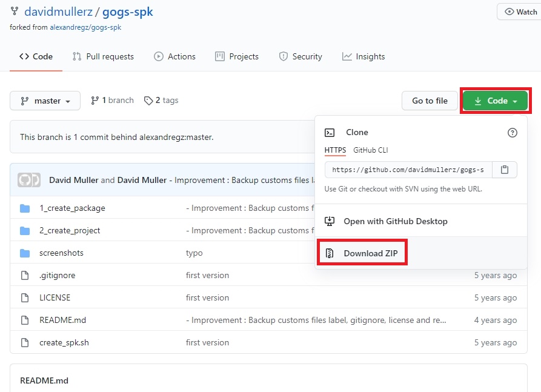The height and width of the screenshot is (392, 541).
Task: Click the '1 commit behind alexandregz:master' notice
Action: [x=116, y=138]
